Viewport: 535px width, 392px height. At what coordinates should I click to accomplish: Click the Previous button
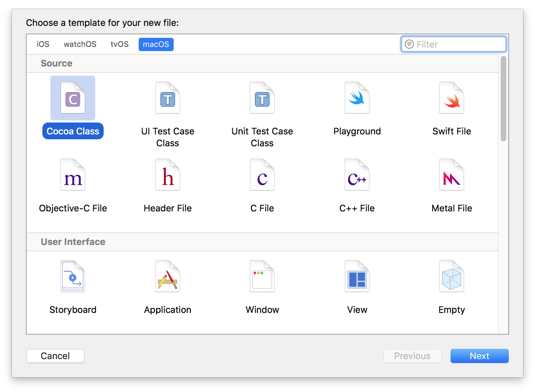click(x=412, y=356)
